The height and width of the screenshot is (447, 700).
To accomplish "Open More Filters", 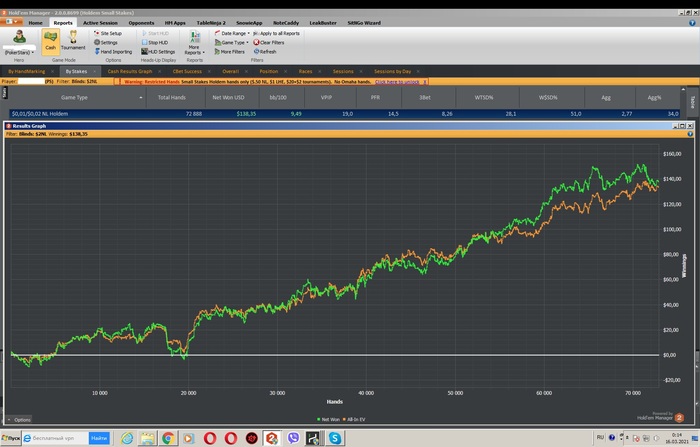I will (x=229, y=52).
